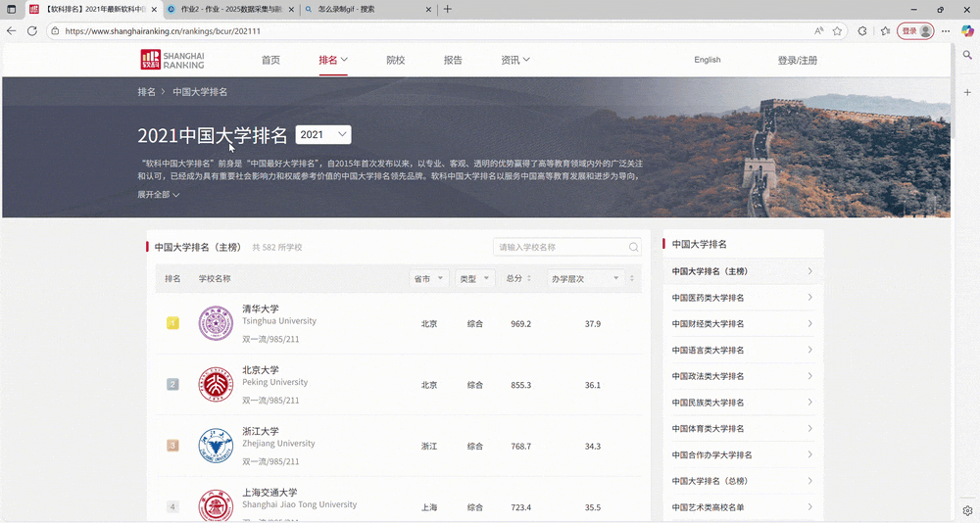This screenshot has height=523, width=980.
Task: Switch to 怎么录制gif search tab
Action: (367, 10)
